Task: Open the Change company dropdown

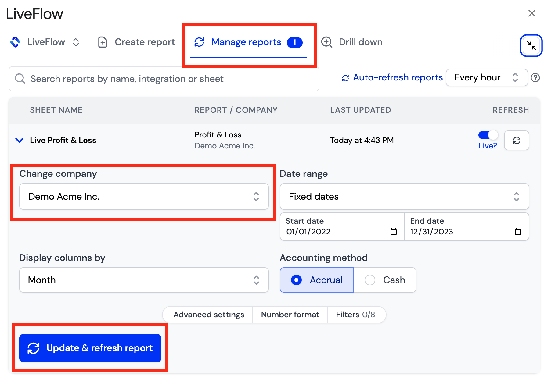Action: click(x=144, y=197)
